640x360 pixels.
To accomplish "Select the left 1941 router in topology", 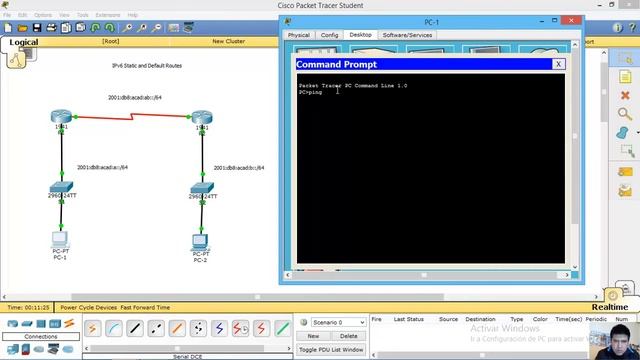I will click(61, 117).
